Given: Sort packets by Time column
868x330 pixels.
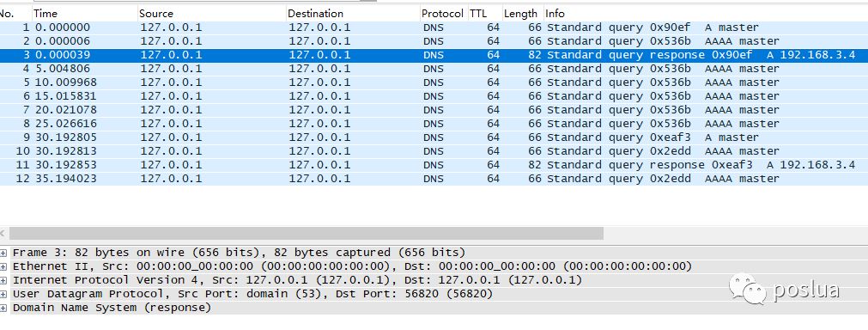Looking at the screenshot, I should (x=84, y=13).
